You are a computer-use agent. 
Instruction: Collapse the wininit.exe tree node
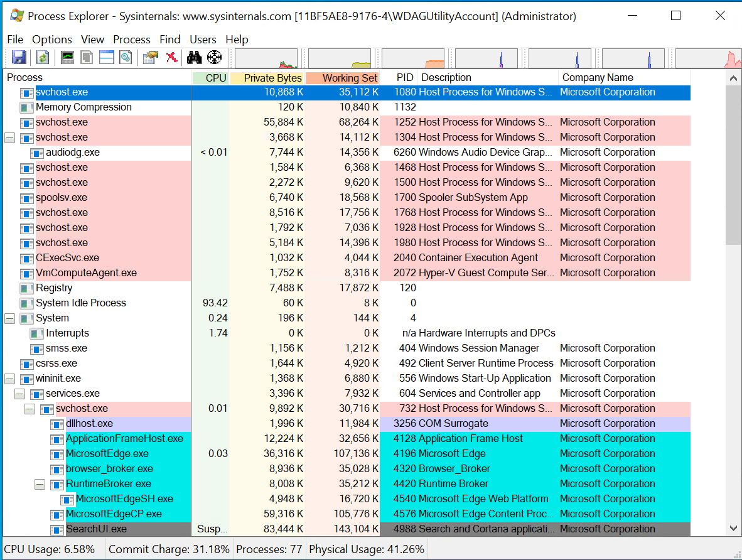tap(10, 379)
